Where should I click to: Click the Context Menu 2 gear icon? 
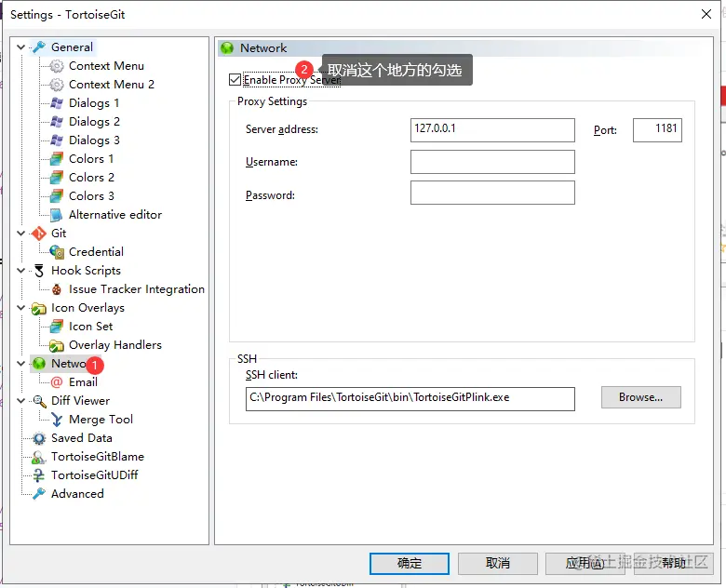pyautogui.click(x=57, y=85)
